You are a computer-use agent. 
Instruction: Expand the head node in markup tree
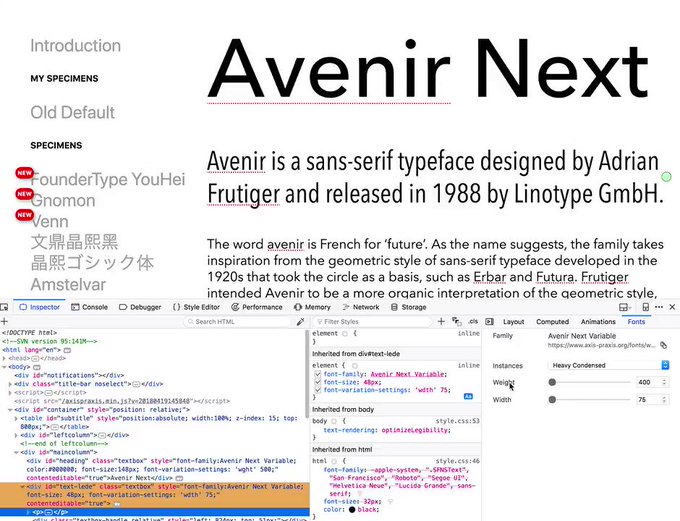point(4,358)
